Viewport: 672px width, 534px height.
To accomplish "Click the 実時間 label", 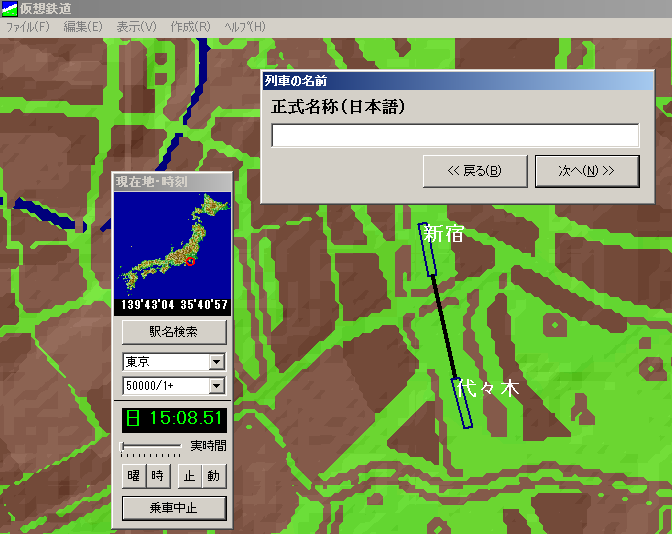I will pos(208,446).
